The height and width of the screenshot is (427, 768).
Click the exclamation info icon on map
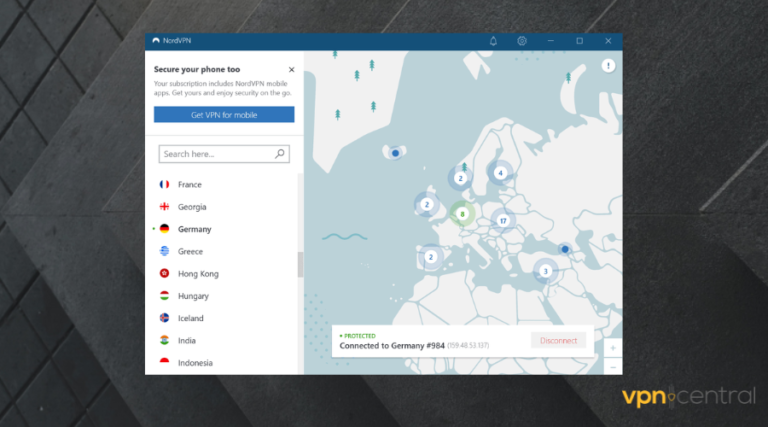tap(608, 66)
